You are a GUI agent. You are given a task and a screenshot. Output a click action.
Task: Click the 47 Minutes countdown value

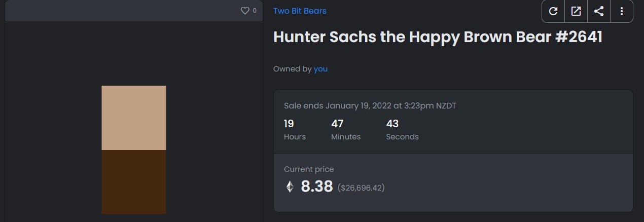338,124
